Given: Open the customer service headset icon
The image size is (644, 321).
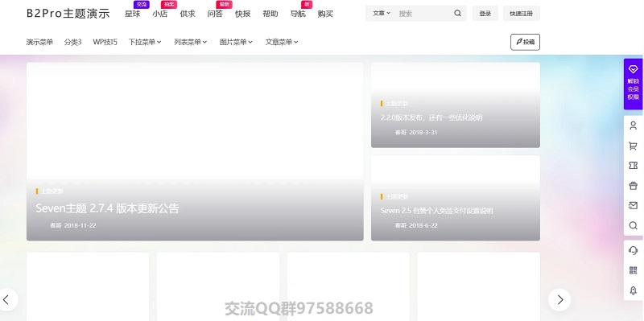Looking at the screenshot, I should [x=633, y=250].
